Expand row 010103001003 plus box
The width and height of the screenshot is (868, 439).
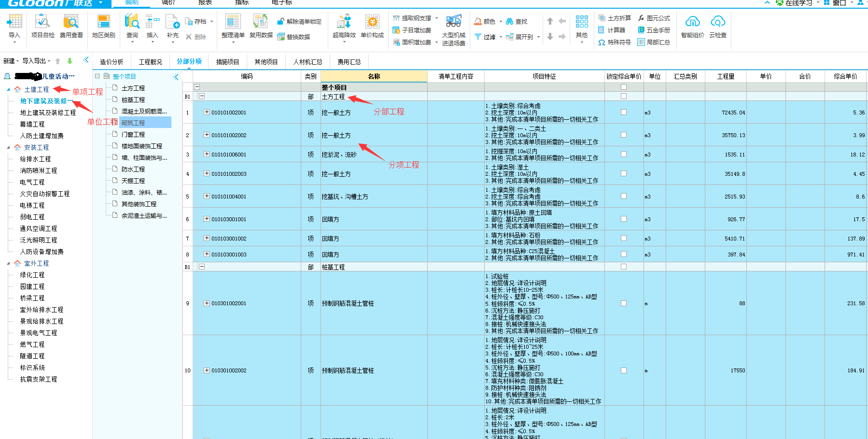[207, 254]
